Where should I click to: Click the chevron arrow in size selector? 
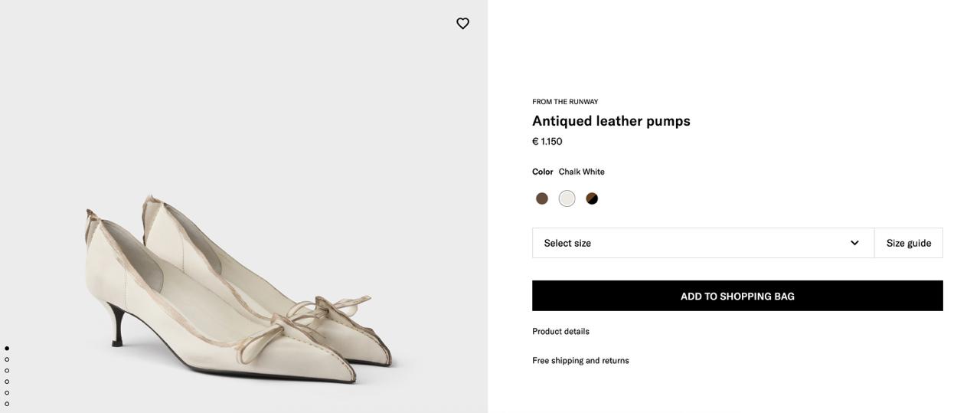pos(854,243)
